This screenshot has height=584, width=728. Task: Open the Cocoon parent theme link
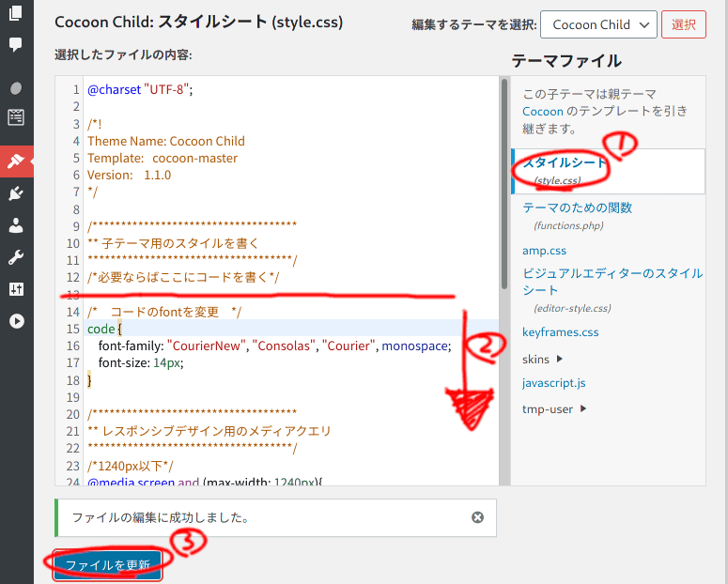pos(542,112)
